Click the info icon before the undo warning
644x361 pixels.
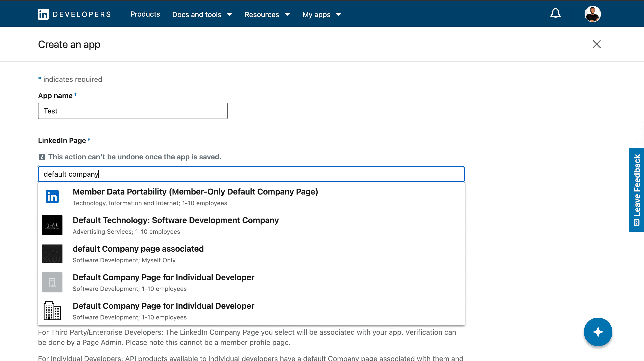(42, 157)
